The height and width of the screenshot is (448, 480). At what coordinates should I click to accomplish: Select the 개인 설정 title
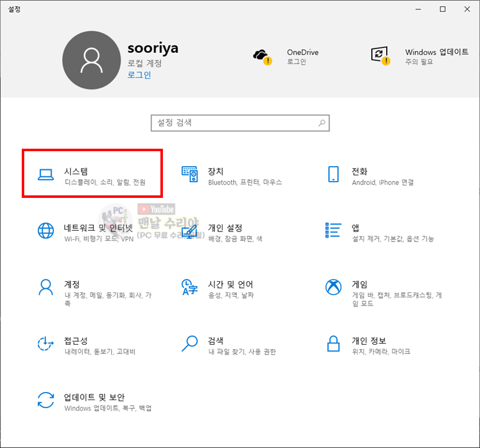click(x=225, y=228)
